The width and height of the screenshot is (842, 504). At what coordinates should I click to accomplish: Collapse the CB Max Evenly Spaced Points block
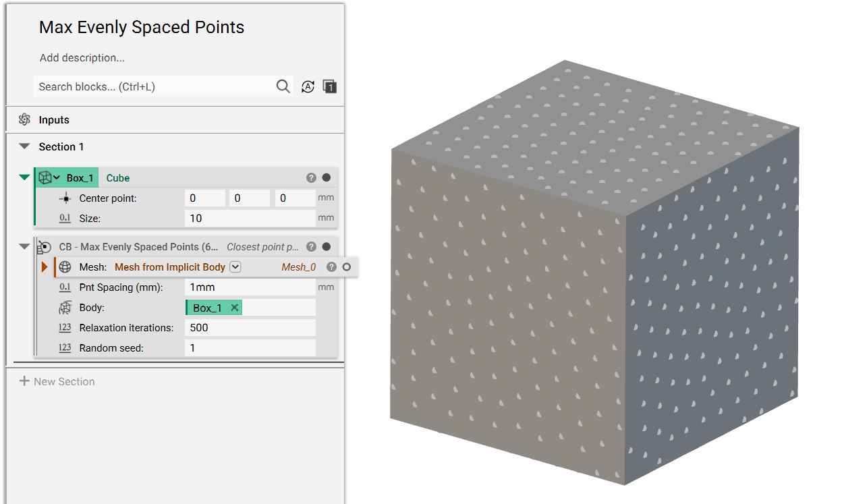coord(25,247)
